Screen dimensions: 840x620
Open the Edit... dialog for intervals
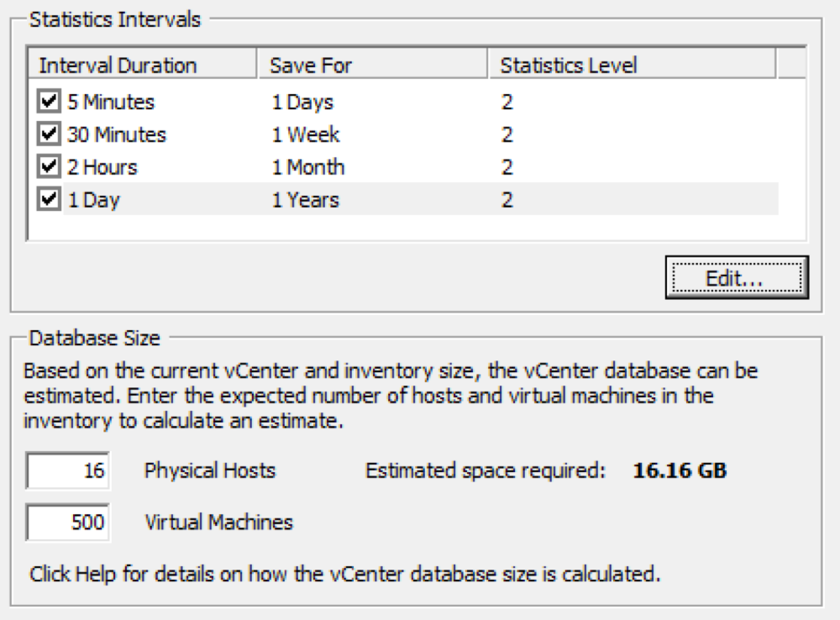coord(737,277)
